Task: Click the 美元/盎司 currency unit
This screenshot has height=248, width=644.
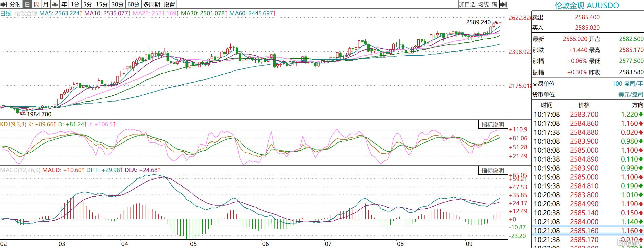Action: pyautogui.click(x=631, y=95)
